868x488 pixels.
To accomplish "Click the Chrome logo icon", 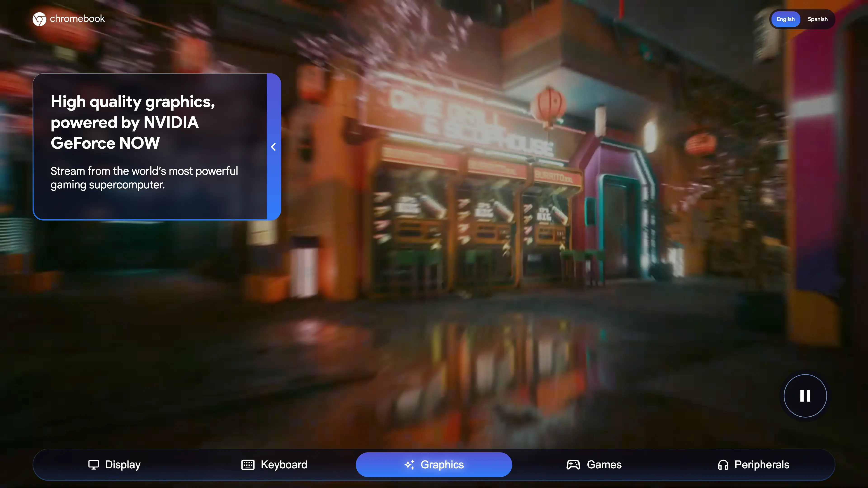I will (39, 19).
